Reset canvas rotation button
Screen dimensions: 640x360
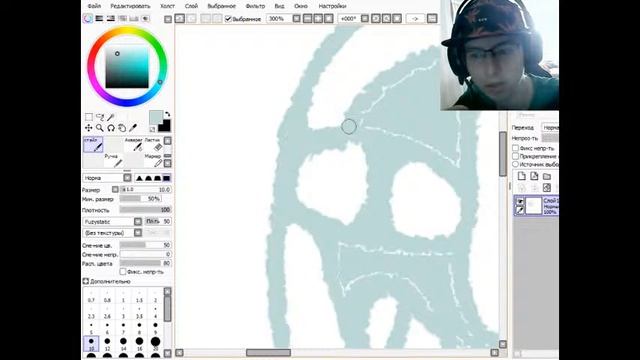click(397, 18)
